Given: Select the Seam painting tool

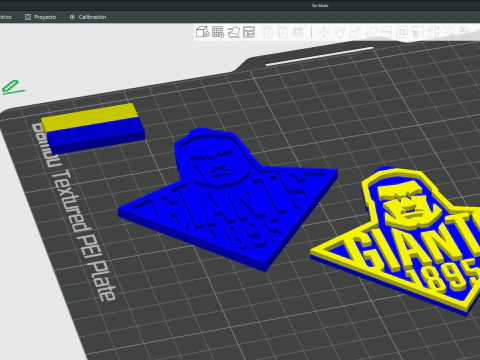Looking at the screenshot, I should 433,32.
